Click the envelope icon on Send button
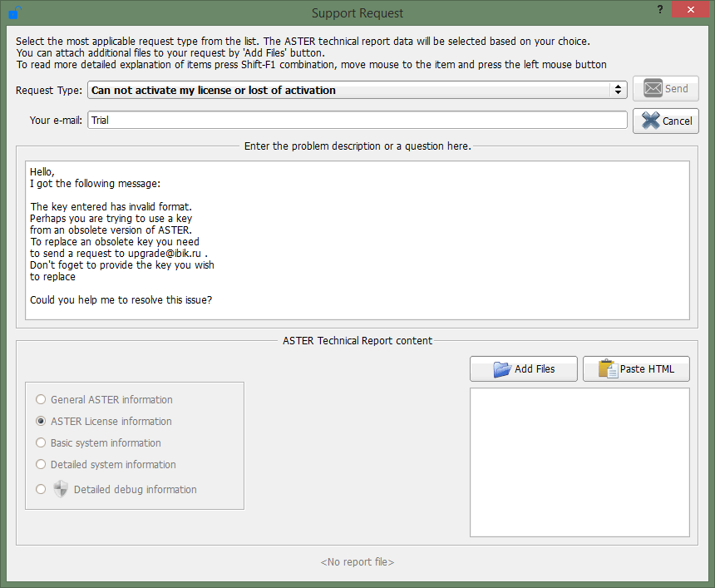Viewport: 715px width, 588px height. click(x=653, y=88)
